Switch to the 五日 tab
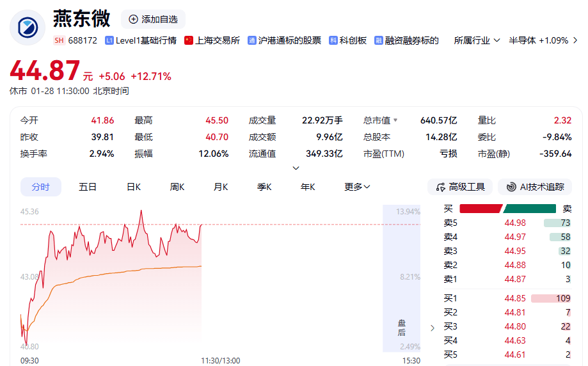 (x=88, y=187)
